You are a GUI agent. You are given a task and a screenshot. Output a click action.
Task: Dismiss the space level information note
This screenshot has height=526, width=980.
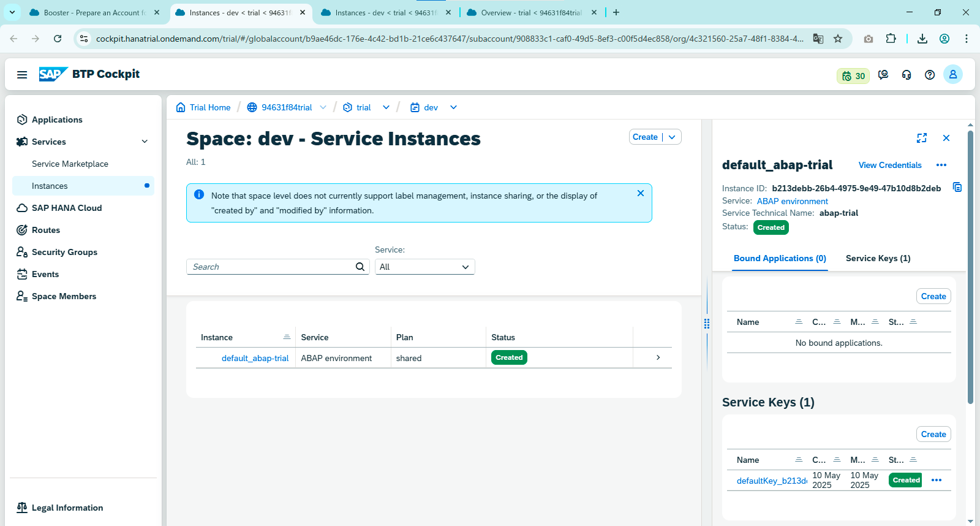coord(641,193)
